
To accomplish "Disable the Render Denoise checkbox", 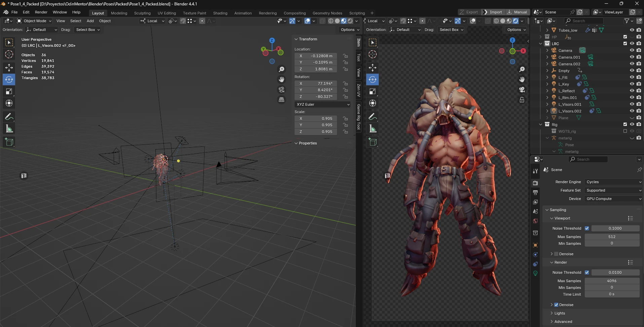I will tap(556, 305).
